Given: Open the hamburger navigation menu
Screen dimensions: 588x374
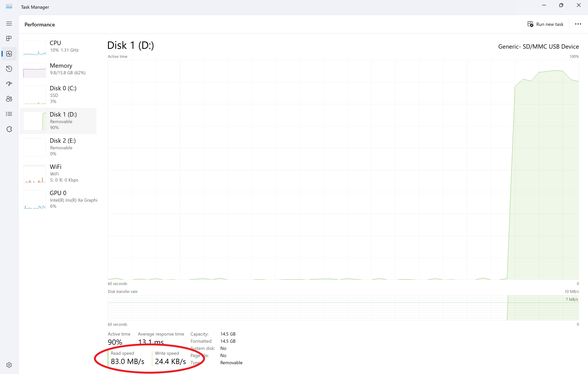Looking at the screenshot, I should pos(9,24).
